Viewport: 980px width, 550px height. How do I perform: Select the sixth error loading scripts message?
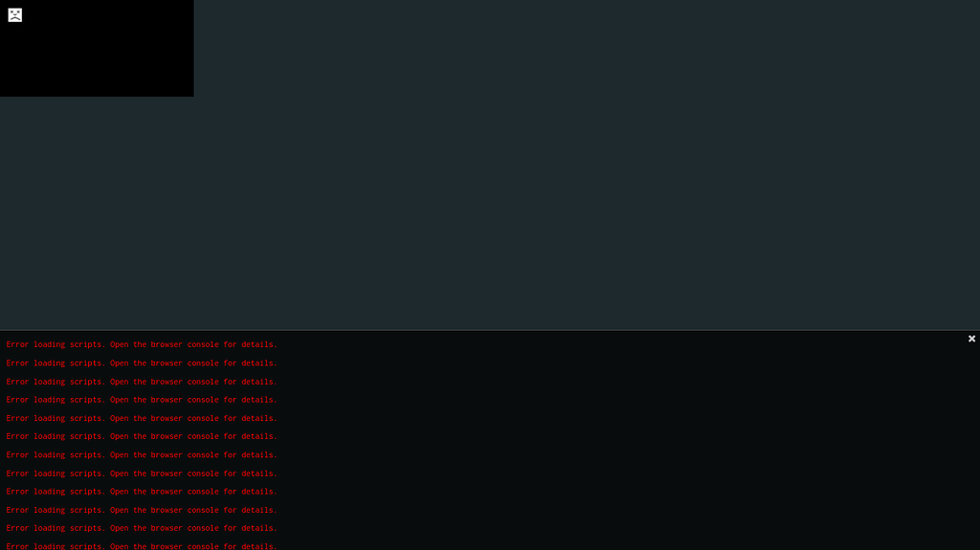click(142, 436)
